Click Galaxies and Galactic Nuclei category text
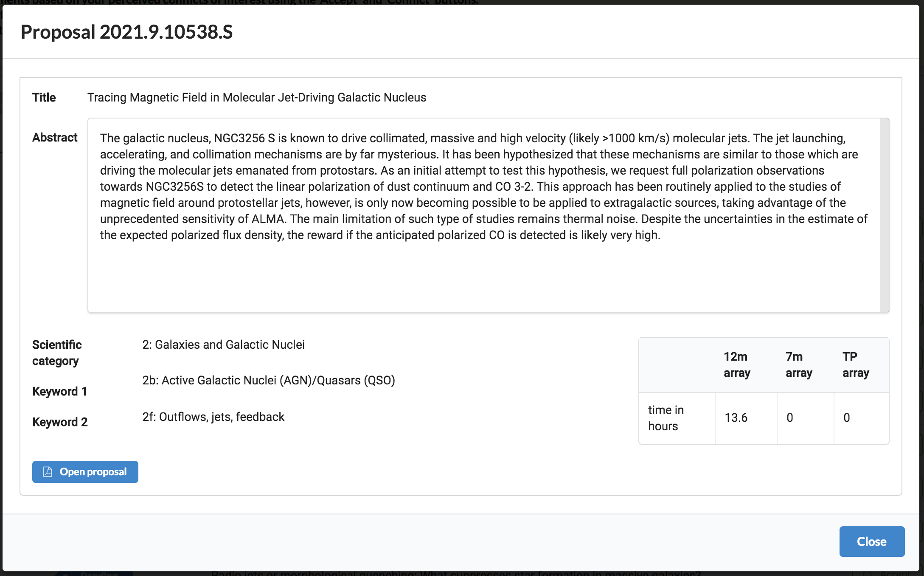The width and height of the screenshot is (924, 576). pos(223,345)
